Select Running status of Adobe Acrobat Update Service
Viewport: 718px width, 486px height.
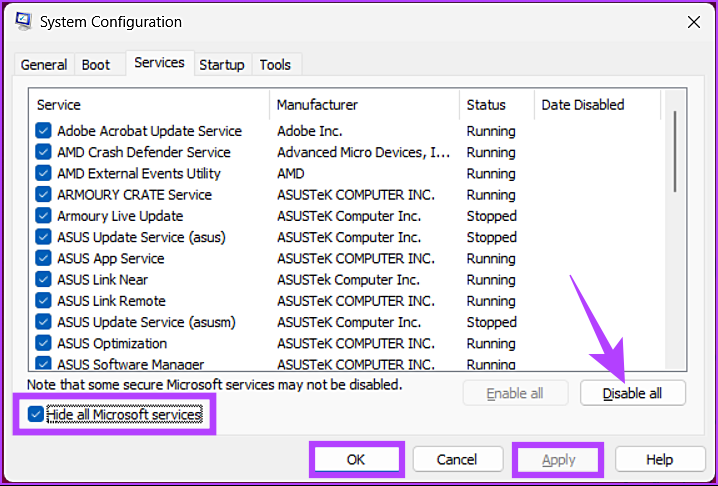[491, 131]
